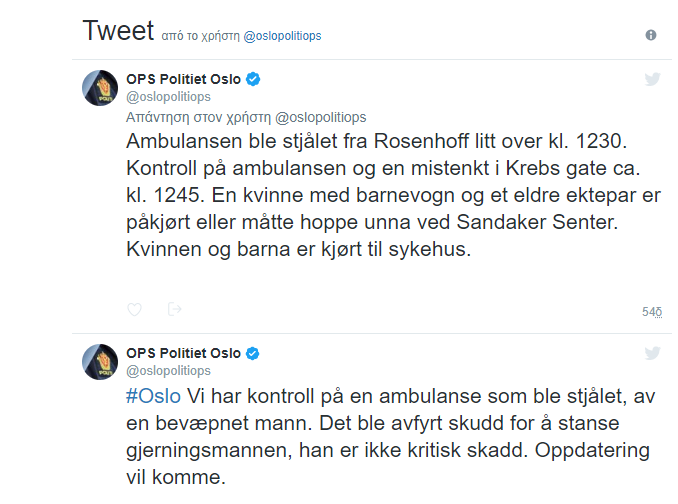Open the #Oslo hashtag link
The width and height of the screenshot is (678, 504).
click(x=153, y=397)
